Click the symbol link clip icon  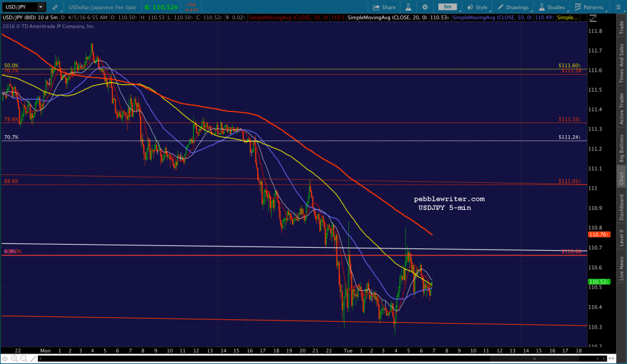tap(54, 7)
